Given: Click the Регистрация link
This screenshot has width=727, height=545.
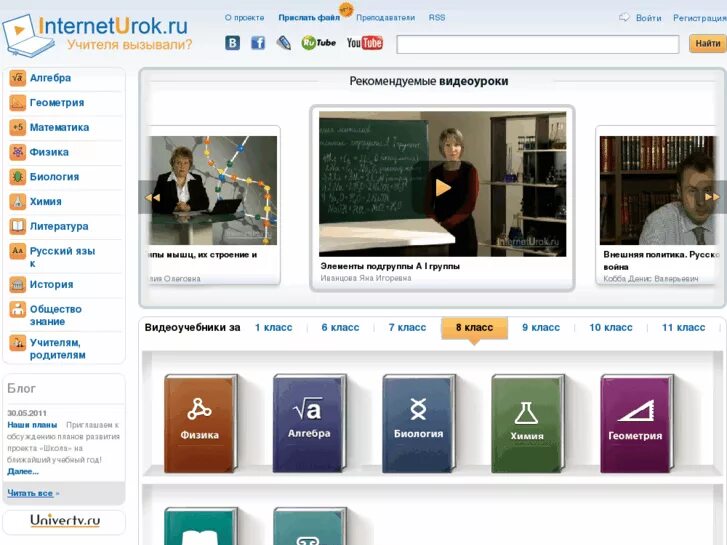Looking at the screenshot, I should (700, 18).
